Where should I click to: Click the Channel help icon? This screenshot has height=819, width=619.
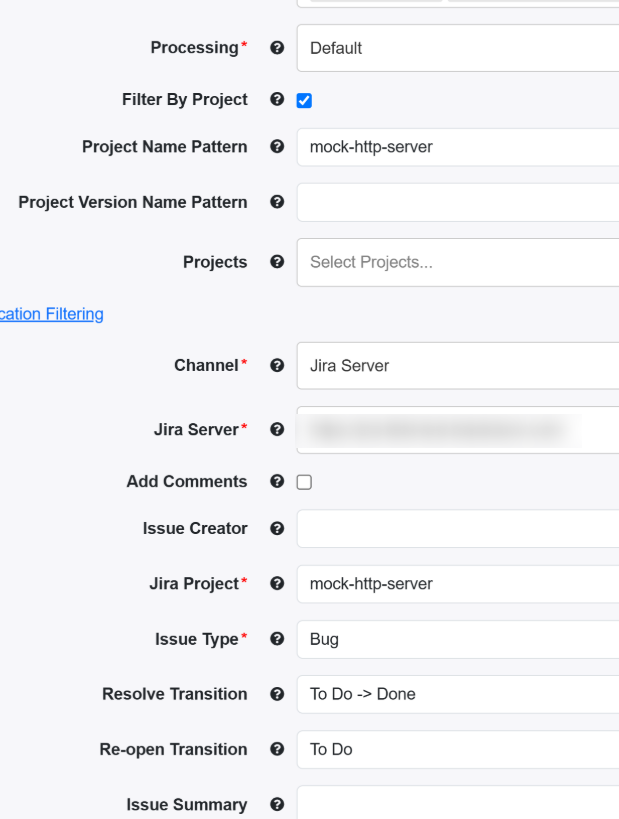point(277,365)
